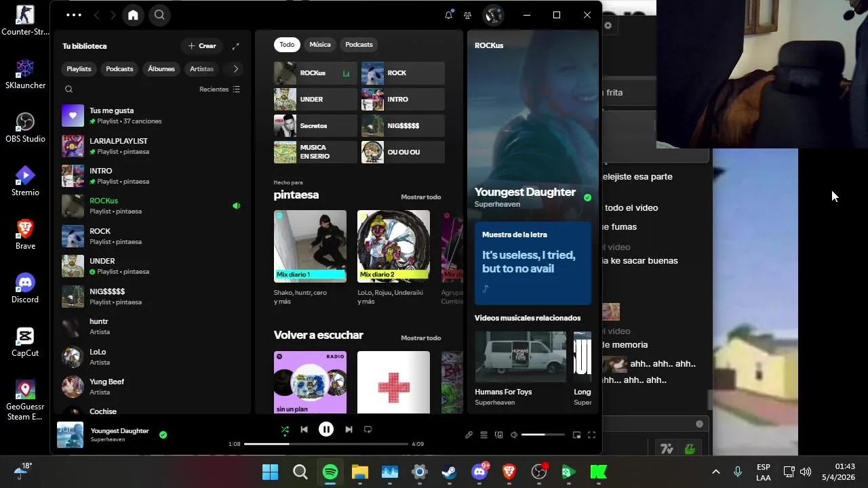This screenshot has width=868, height=488.
Task: Filter library by Álbumes
Action: [161, 69]
